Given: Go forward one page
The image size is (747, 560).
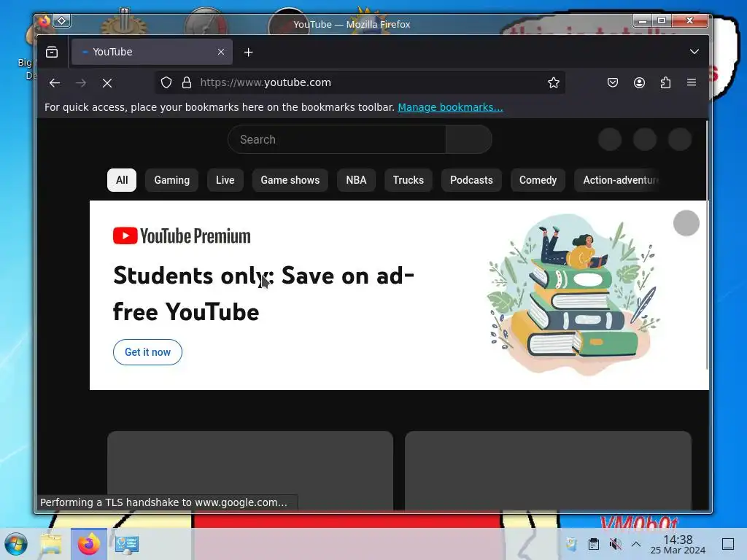Looking at the screenshot, I should pyautogui.click(x=81, y=83).
